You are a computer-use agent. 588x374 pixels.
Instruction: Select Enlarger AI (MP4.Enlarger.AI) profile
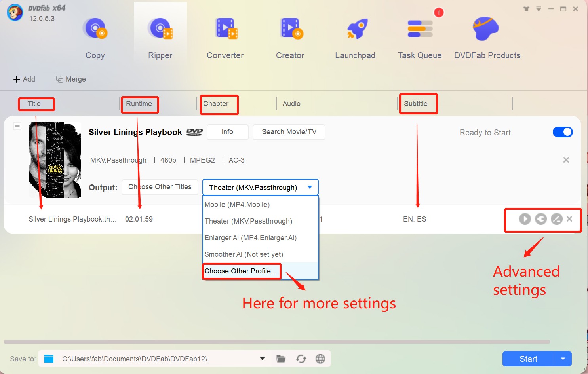pyautogui.click(x=261, y=238)
